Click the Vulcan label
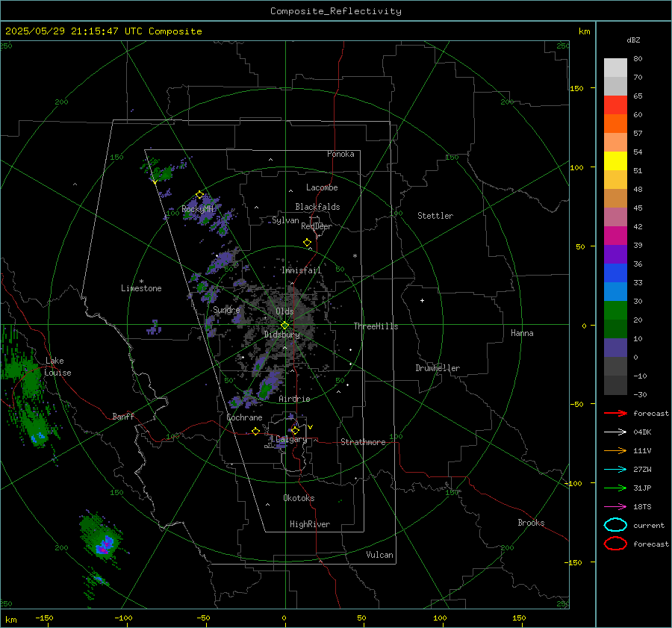This screenshot has width=672, height=628. pyautogui.click(x=380, y=555)
